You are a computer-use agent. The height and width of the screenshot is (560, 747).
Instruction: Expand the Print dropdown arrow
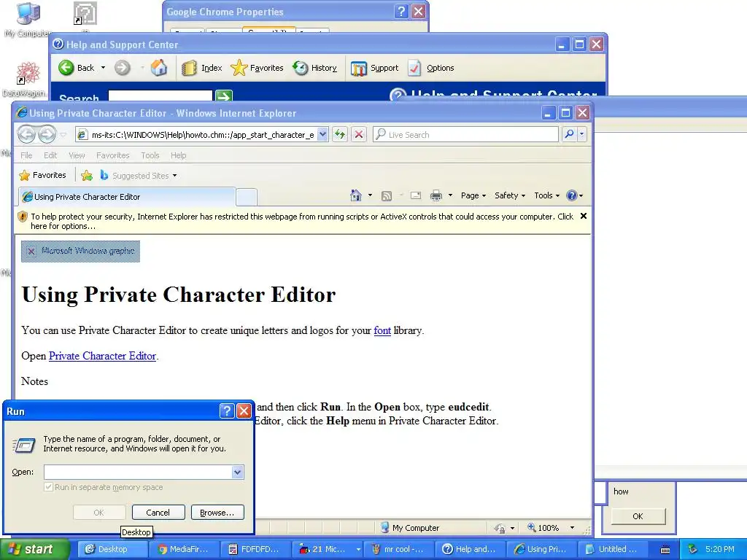click(x=450, y=195)
